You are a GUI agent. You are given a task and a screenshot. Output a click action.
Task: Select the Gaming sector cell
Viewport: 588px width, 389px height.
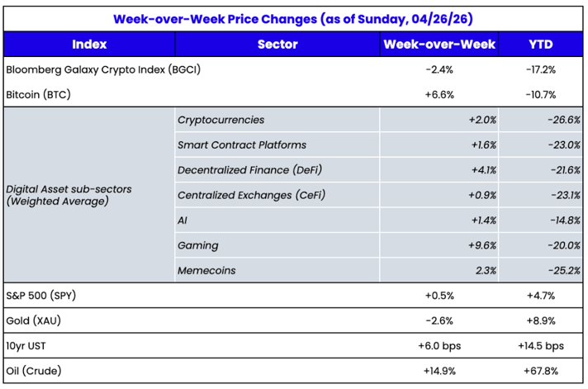click(198, 245)
